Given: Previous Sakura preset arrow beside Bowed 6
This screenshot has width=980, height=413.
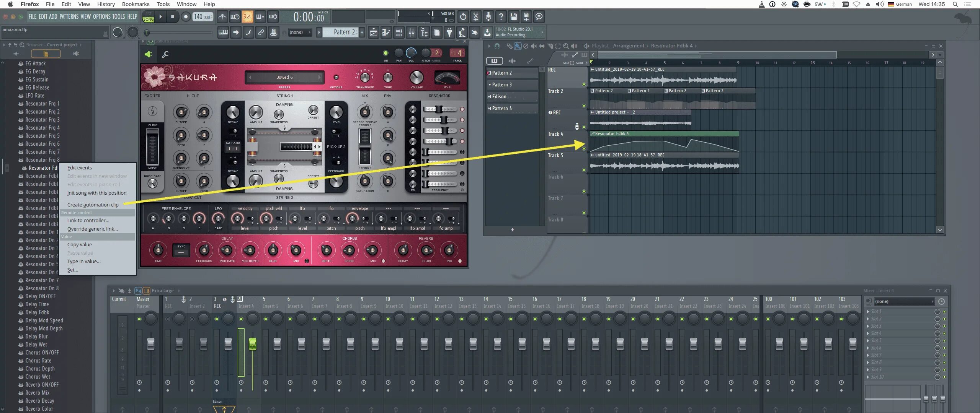Looking at the screenshot, I should pos(250,77).
